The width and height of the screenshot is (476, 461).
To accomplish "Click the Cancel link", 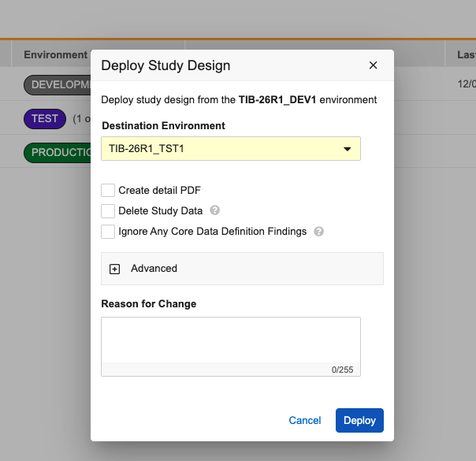I will click(304, 421).
